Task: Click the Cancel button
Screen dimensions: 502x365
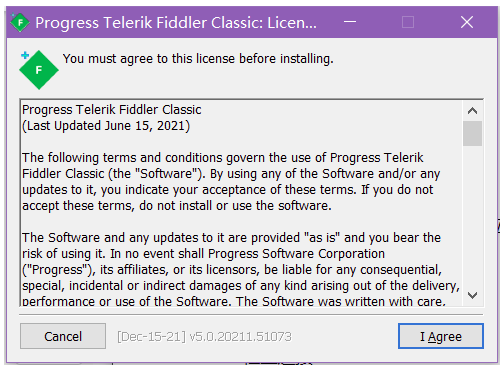Action: coord(63,336)
